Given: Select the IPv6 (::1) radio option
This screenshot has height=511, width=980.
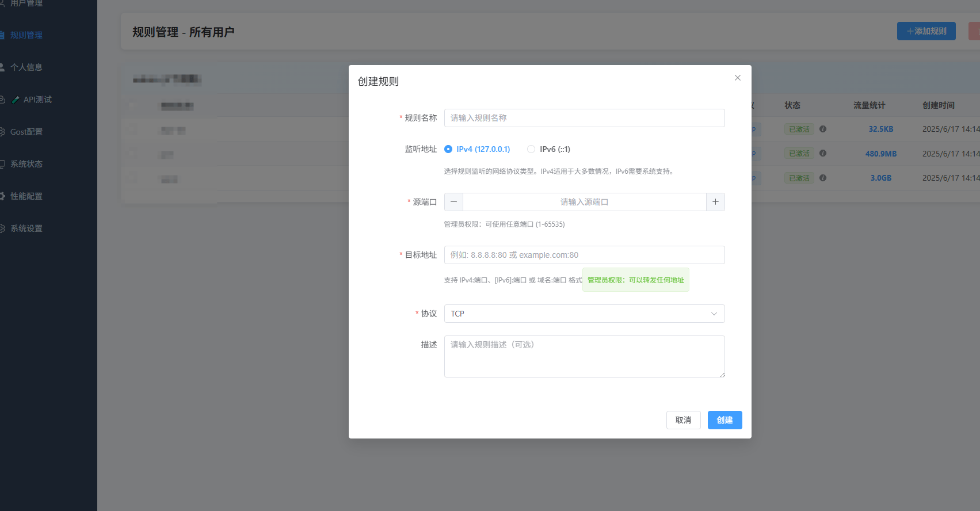Looking at the screenshot, I should pyautogui.click(x=548, y=149).
